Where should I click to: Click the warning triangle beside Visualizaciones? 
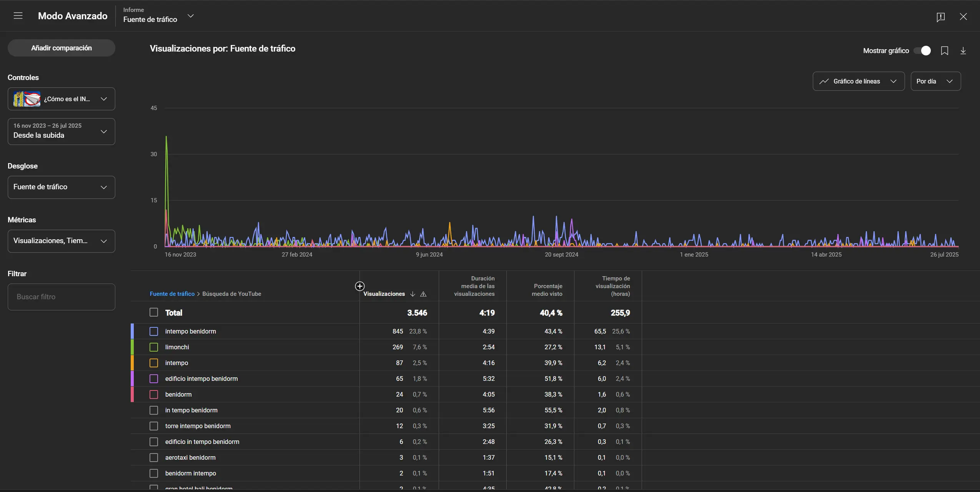(423, 294)
